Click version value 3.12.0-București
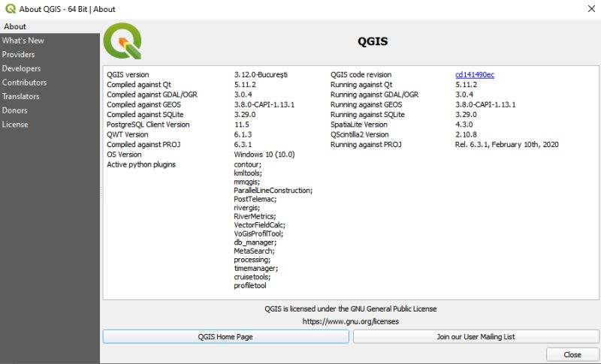 [261, 74]
